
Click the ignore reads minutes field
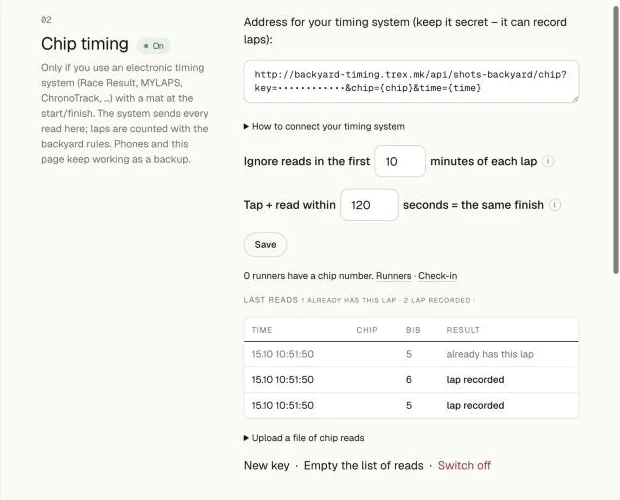pyautogui.click(x=400, y=161)
